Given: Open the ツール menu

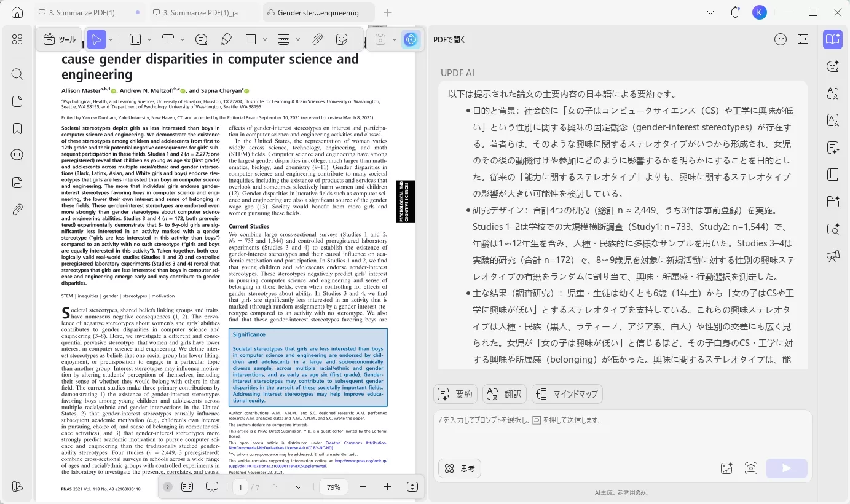Looking at the screenshot, I should [x=59, y=38].
